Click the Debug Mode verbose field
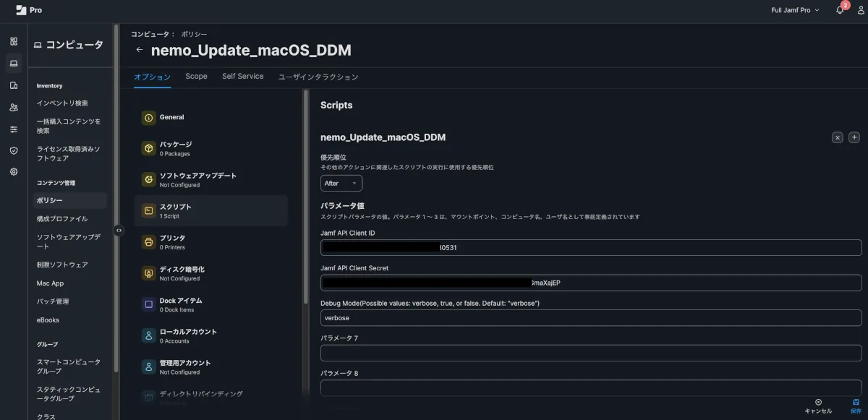Viewport: 868px width, 420px height. tap(591, 318)
